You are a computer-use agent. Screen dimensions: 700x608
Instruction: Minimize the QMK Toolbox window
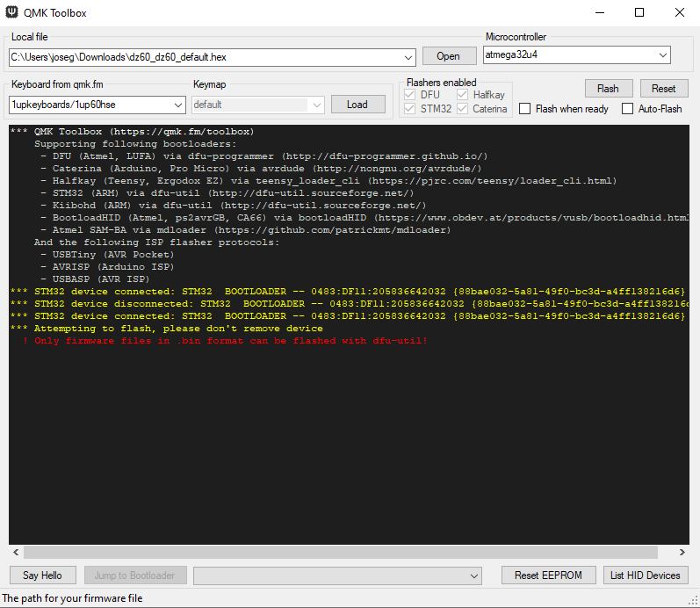(x=601, y=12)
